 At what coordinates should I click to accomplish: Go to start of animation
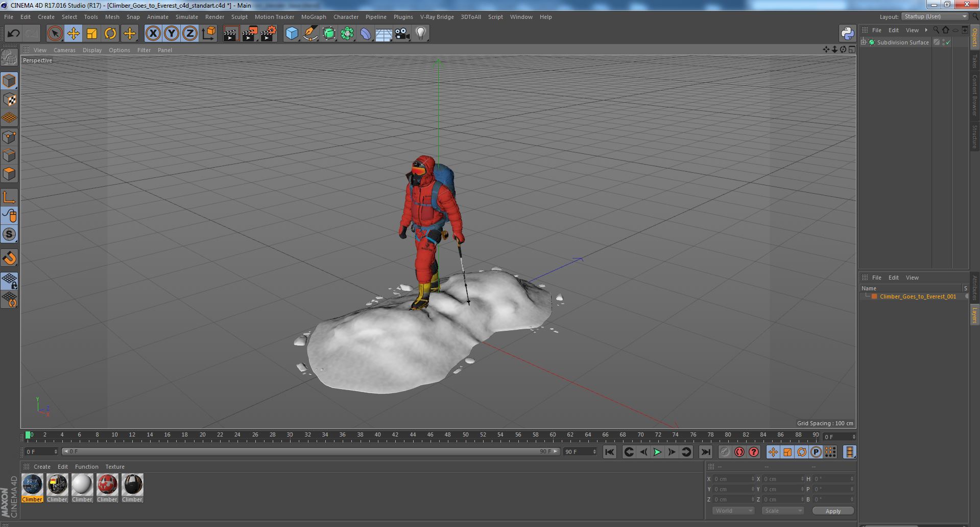pyautogui.click(x=610, y=452)
